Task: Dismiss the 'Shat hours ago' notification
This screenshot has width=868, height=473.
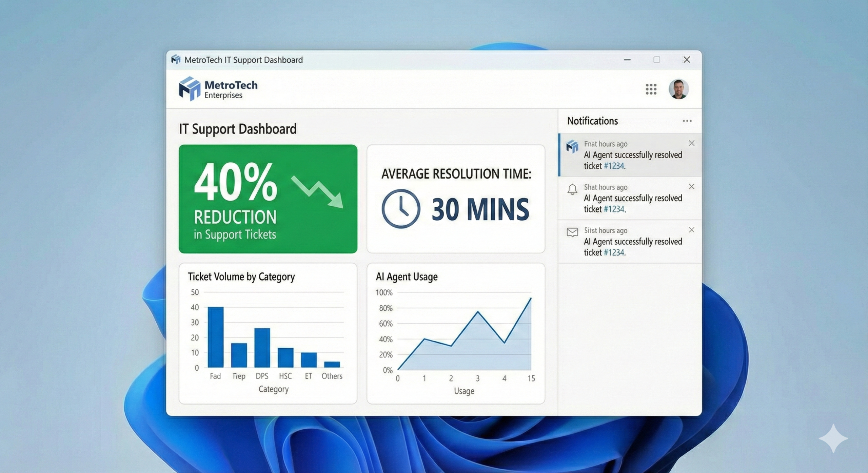Action: coord(692,187)
